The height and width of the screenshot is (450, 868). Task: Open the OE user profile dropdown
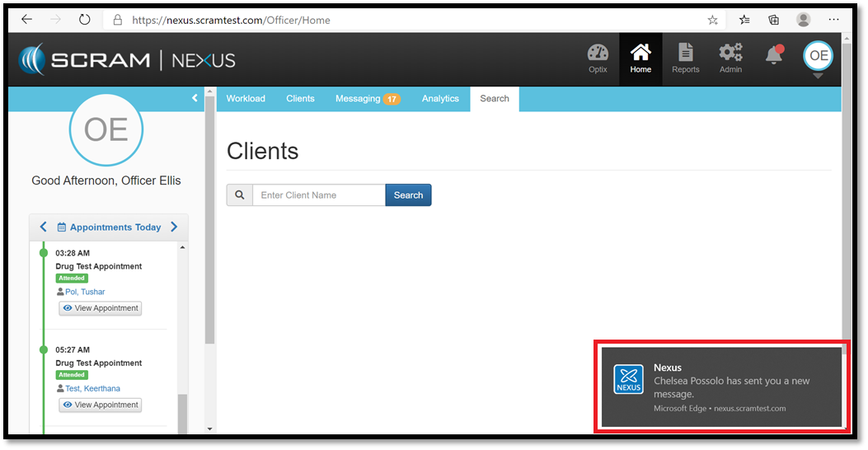[818, 59]
